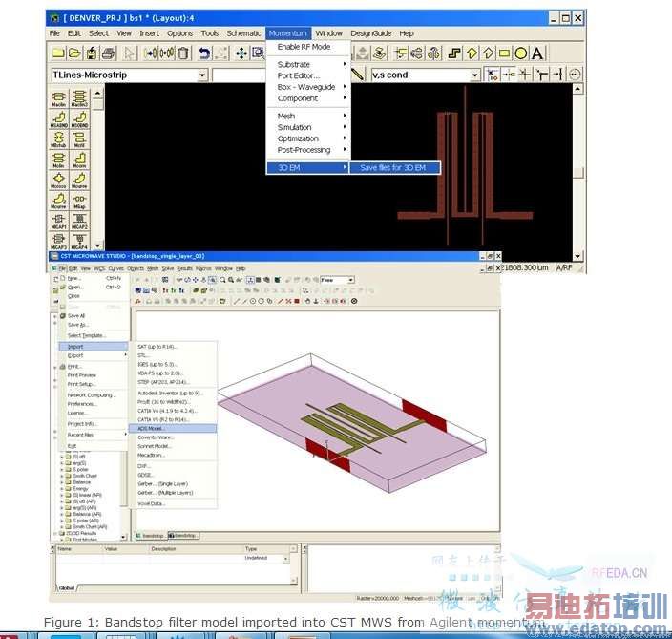Open the 'Free' dropdown in CST toolbar
The height and width of the screenshot is (639, 672).
[x=350, y=280]
